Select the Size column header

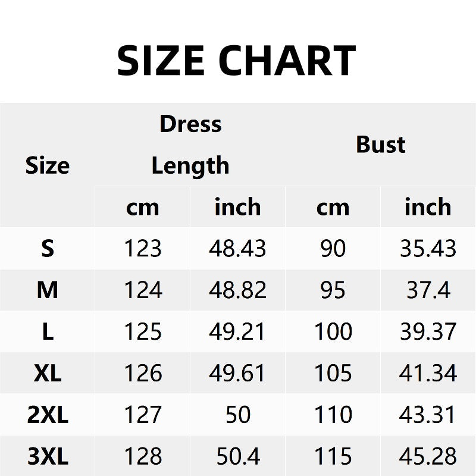pos(48,165)
